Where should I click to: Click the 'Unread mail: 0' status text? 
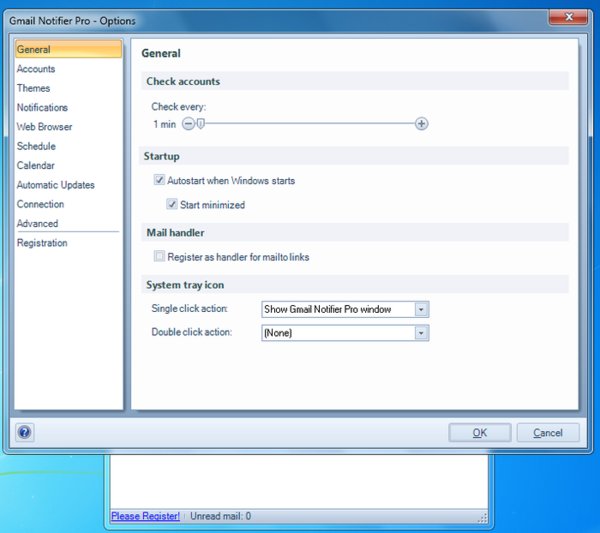click(x=221, y=516)
